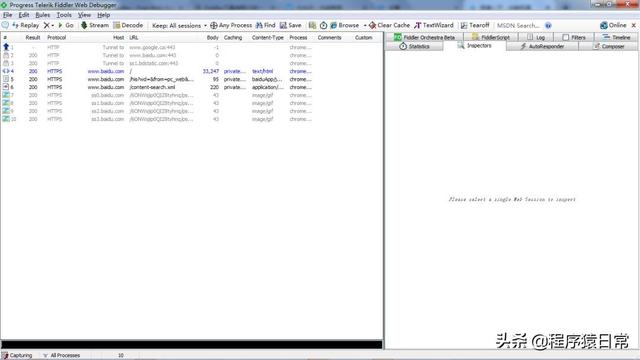Sort sessions by Protocol column

[56, 38]
